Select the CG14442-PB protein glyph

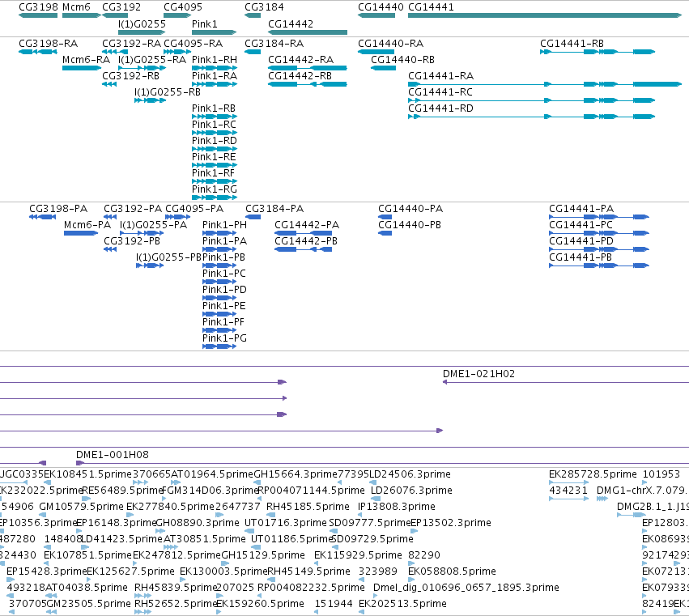coord(303,249)
